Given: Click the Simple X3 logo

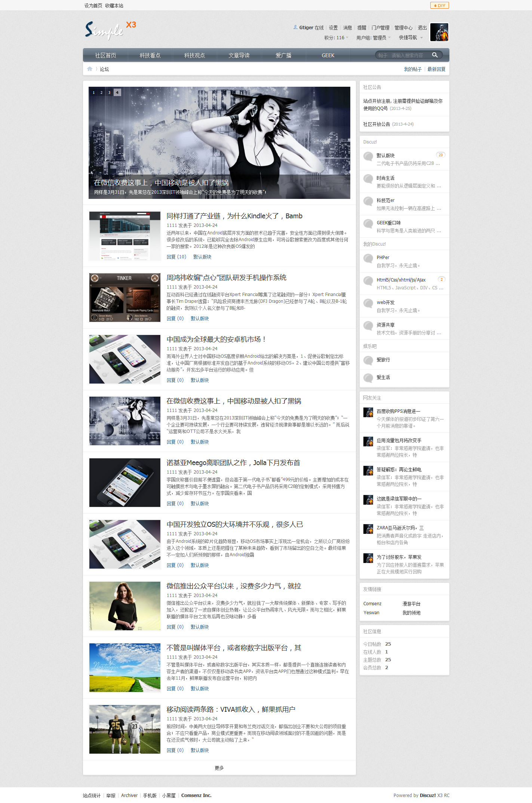Looking at the screenshot, I should click(x=111, y=30).
